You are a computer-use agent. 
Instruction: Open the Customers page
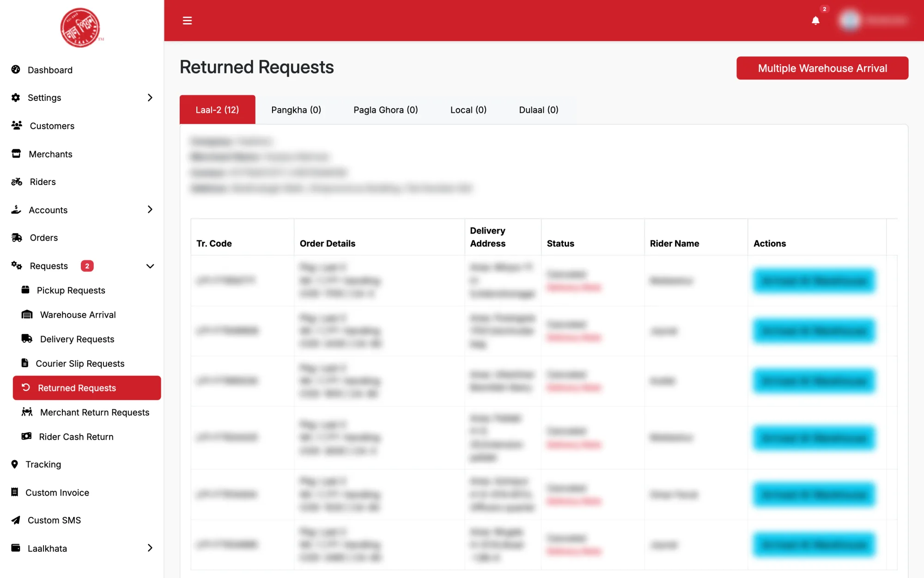click(52, 126)
